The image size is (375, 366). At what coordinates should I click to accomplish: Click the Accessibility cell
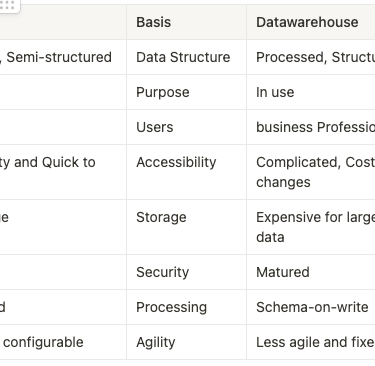186,172
